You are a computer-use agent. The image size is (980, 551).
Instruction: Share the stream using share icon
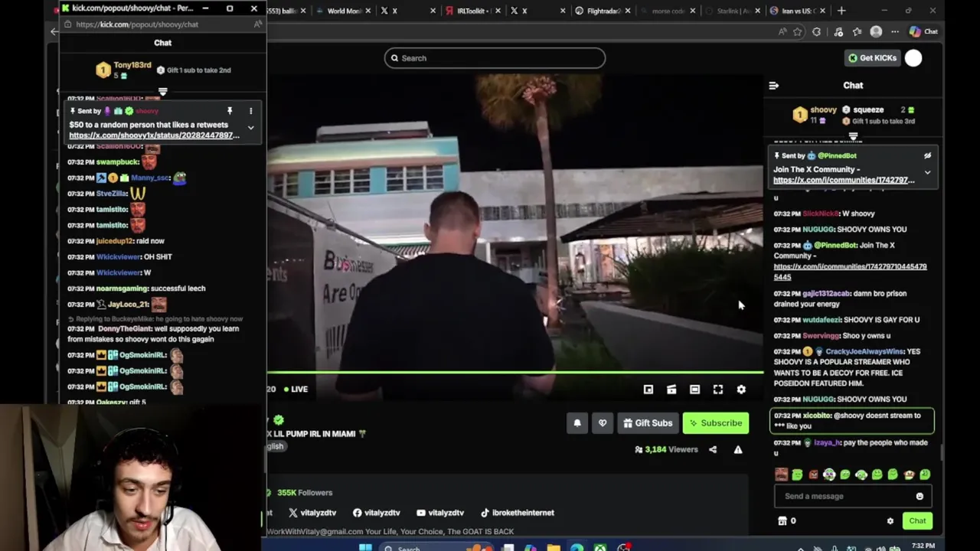[713, 449]
